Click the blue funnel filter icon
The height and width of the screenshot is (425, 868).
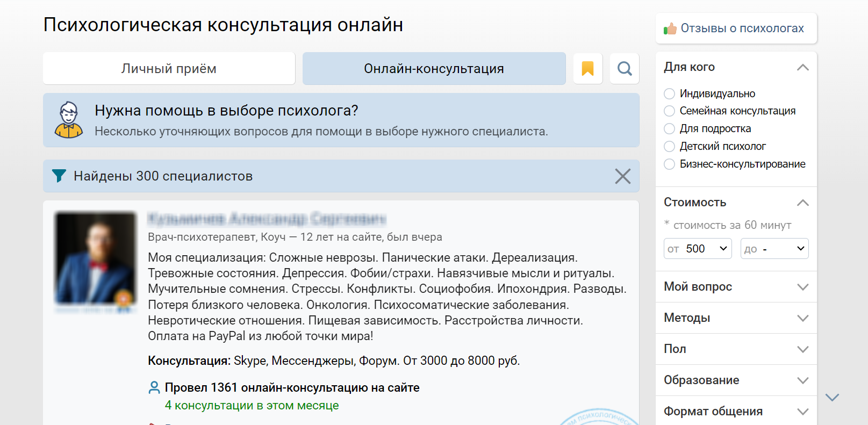click(x=59, y=176)
